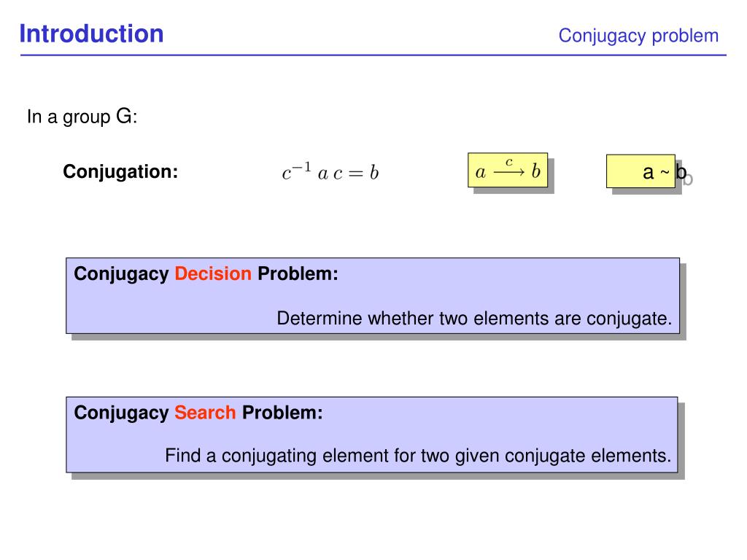The width and height of the screenshot is (747, 560).
Task: Click the letter a in the arrow box
Action: (481, 172)
